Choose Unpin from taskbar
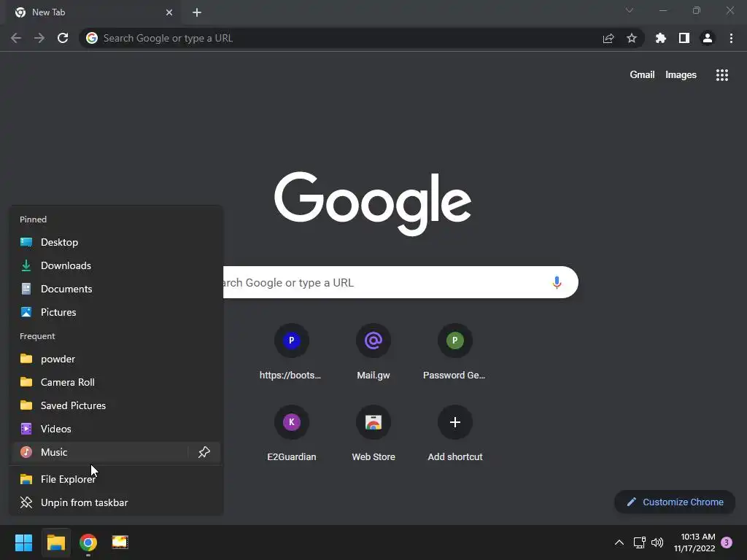 (x=116, y=502)
